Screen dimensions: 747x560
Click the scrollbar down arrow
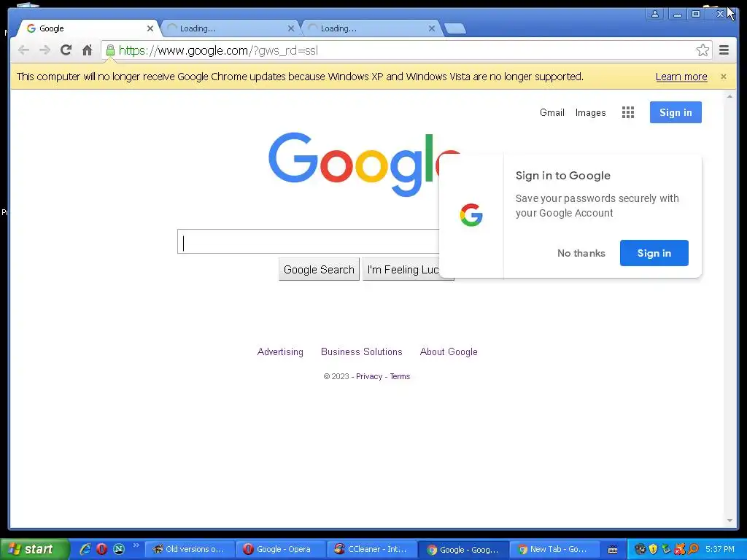point(729,521)
